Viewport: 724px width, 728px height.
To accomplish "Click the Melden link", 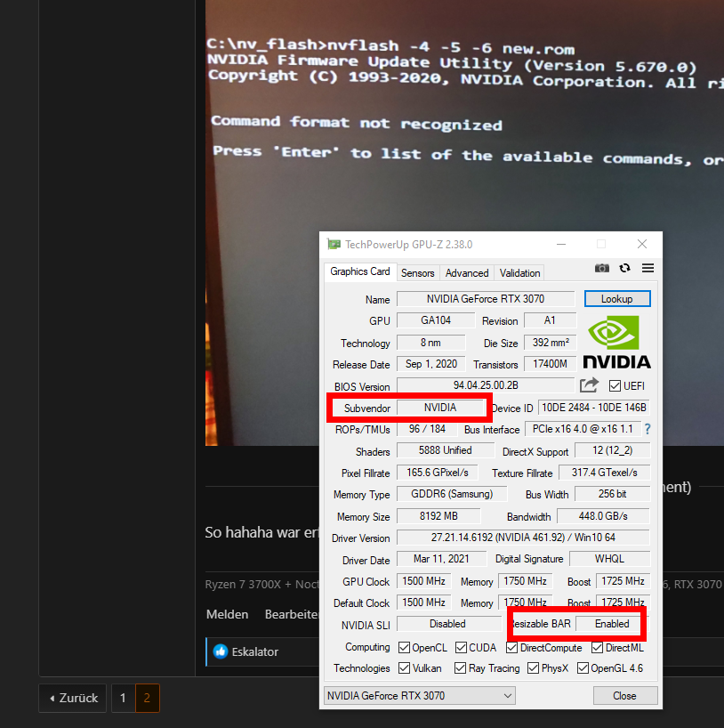I will [227, 614].
